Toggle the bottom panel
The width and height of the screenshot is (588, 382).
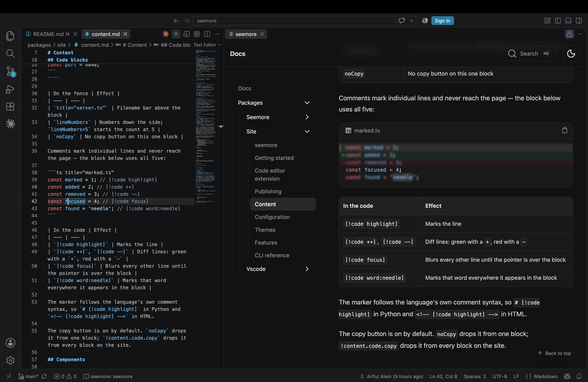pos(568,21)
